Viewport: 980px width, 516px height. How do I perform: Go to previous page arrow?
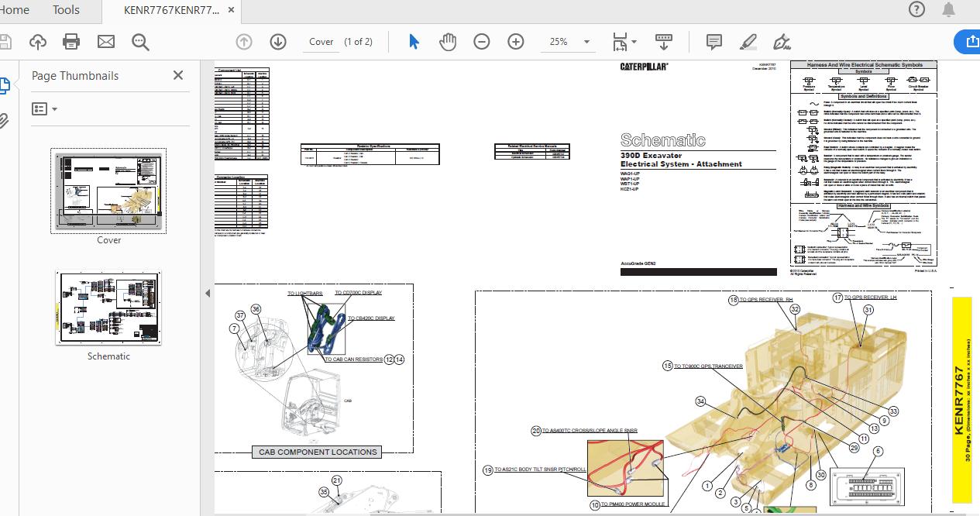pyautogui.click(x=243, y=42)
